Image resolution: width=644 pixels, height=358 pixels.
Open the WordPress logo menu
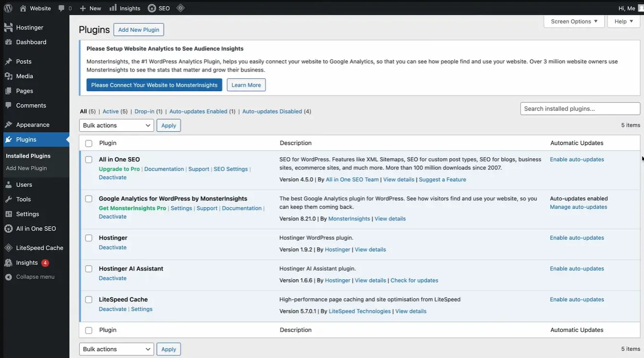click(7, 7)
